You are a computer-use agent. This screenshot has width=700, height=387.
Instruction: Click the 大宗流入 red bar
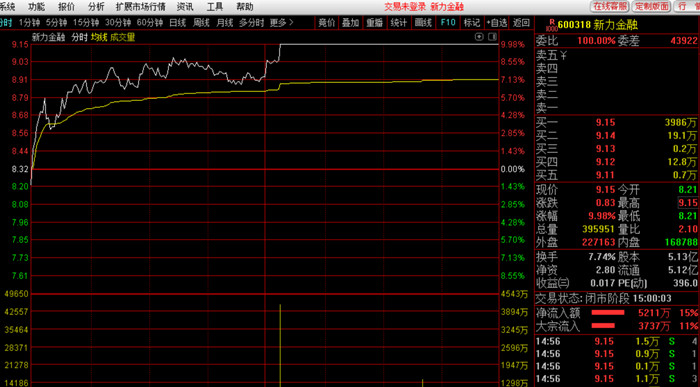click(x=602, y=326)
